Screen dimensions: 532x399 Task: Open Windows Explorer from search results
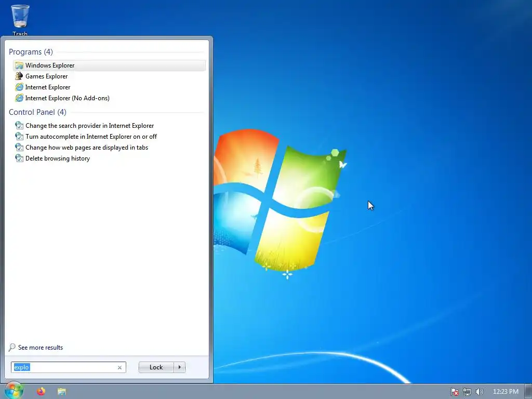pos(109,65)
